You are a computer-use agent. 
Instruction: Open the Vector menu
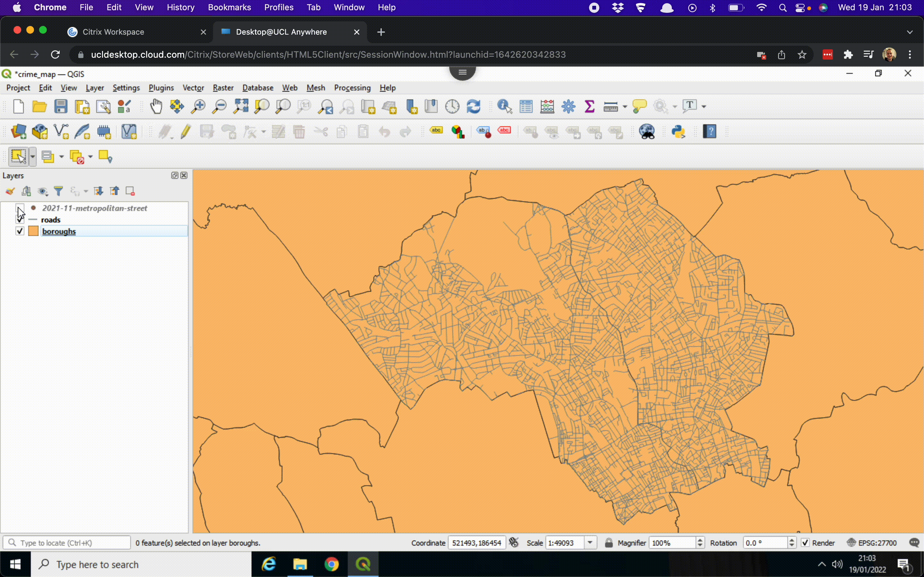[193, 88]
